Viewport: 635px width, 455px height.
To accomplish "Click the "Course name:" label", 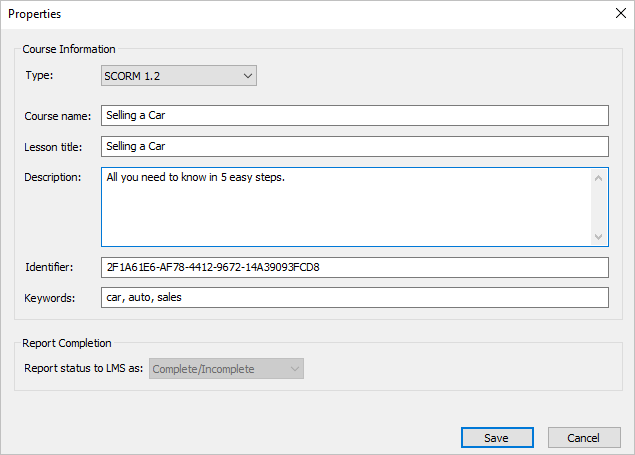I will pos(58,116).
